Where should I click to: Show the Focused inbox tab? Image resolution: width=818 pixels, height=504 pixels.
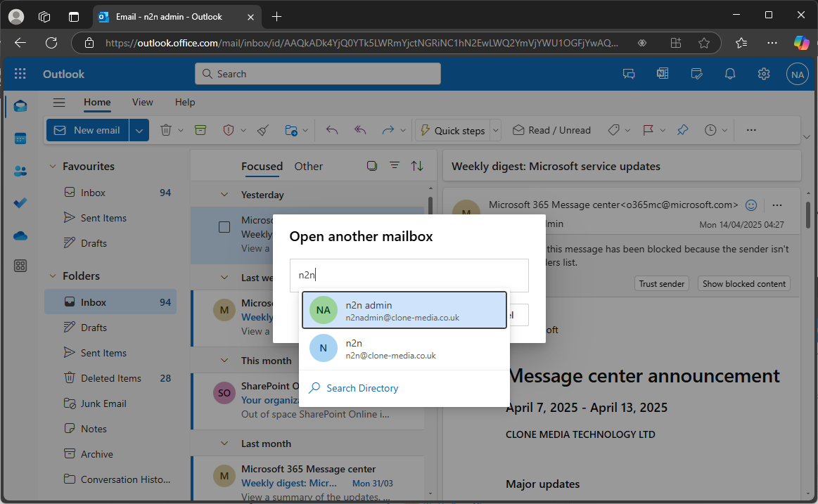pos(262,167)
